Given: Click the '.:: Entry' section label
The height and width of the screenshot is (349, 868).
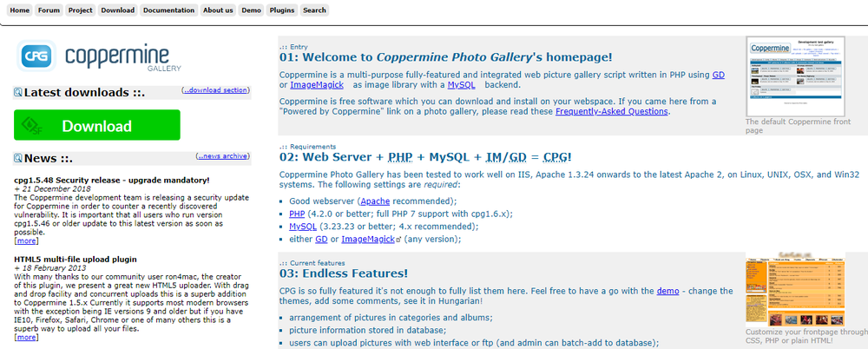Looking at the screenshot, I should (293, 47).
